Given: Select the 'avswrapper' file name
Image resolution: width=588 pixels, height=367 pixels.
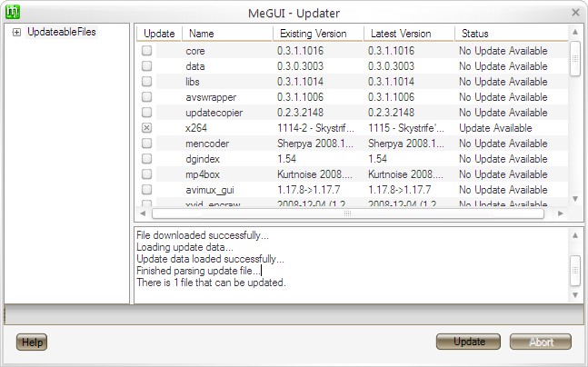Looking at the screenshot, I should (211, 97).
